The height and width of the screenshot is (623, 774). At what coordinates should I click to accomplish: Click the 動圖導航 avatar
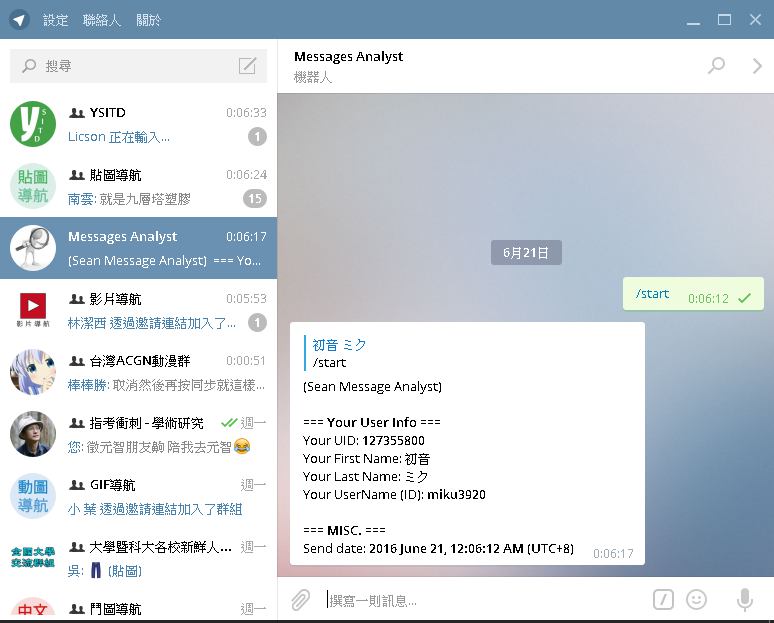click(33, 496)
